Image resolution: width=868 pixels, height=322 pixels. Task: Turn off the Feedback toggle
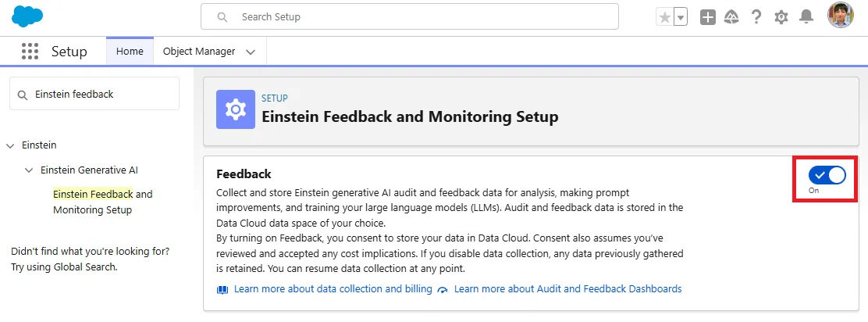click(x=827, y=176)
